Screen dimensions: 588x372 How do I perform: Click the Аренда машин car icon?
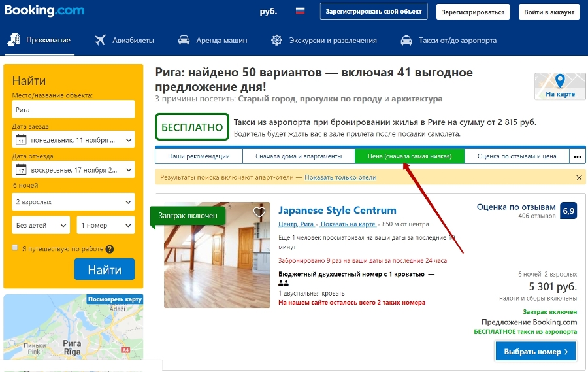184,40
